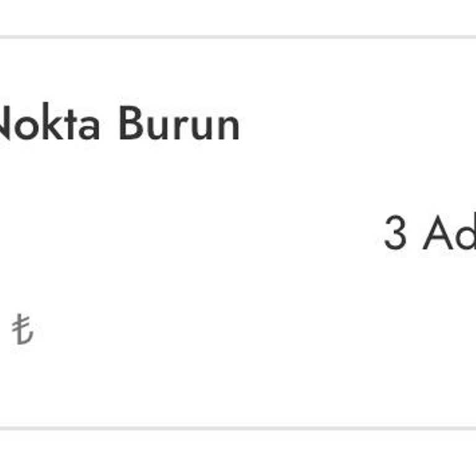476x476 pixels.
Task: Click the blank area above the top divider
Action: click(x=238, y=17)
